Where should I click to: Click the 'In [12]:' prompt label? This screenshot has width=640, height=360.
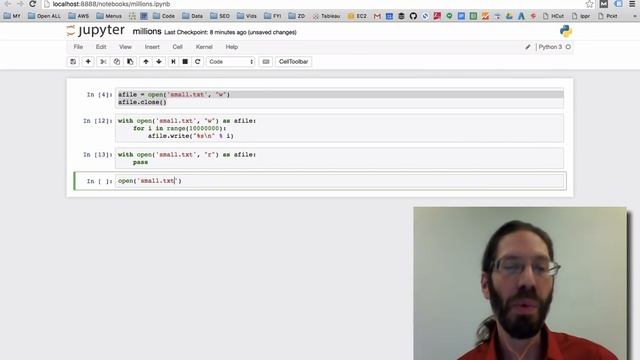(x=98, y=121)
